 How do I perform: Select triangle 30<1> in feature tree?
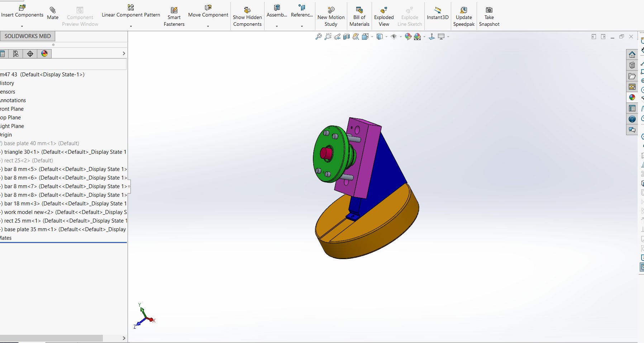[x=63, y=152]
